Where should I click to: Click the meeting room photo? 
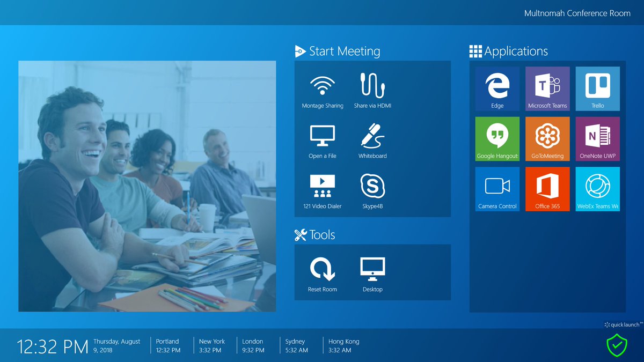click(x=147, y=186)
